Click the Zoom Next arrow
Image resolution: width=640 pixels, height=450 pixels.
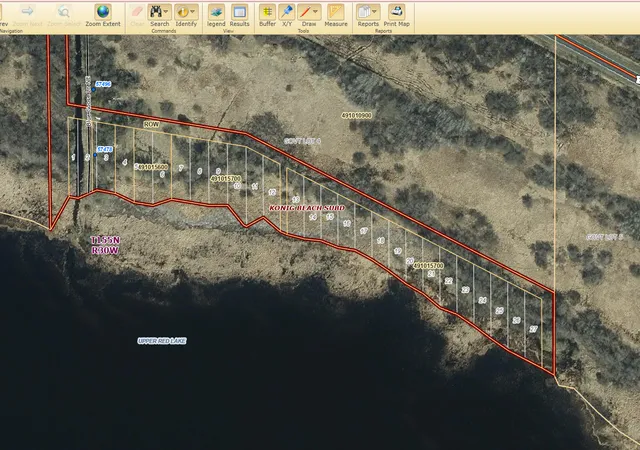tap(27, 11)
